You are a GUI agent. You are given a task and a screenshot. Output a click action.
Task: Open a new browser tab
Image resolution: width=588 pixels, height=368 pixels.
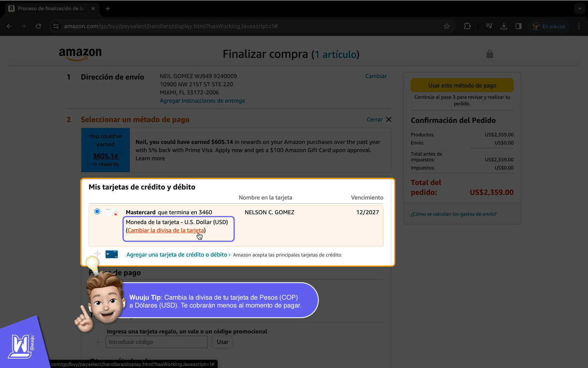point(108,9)
